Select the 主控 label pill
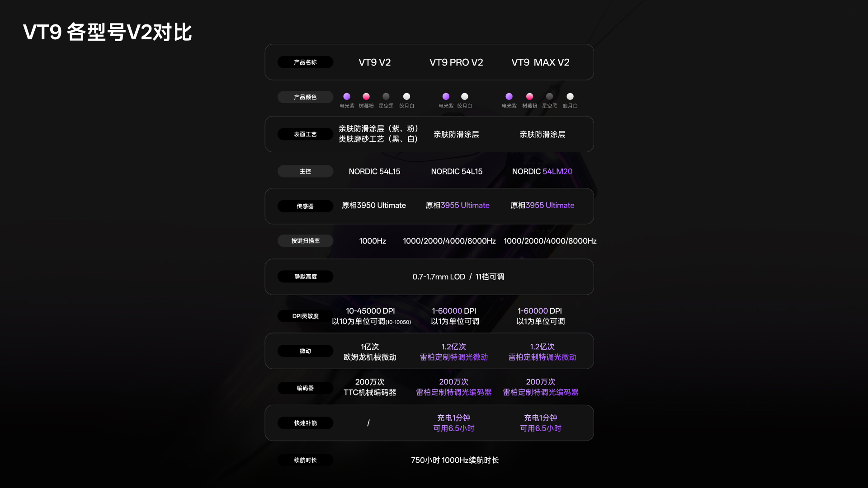The image size is (868, 488). [305, 171]
